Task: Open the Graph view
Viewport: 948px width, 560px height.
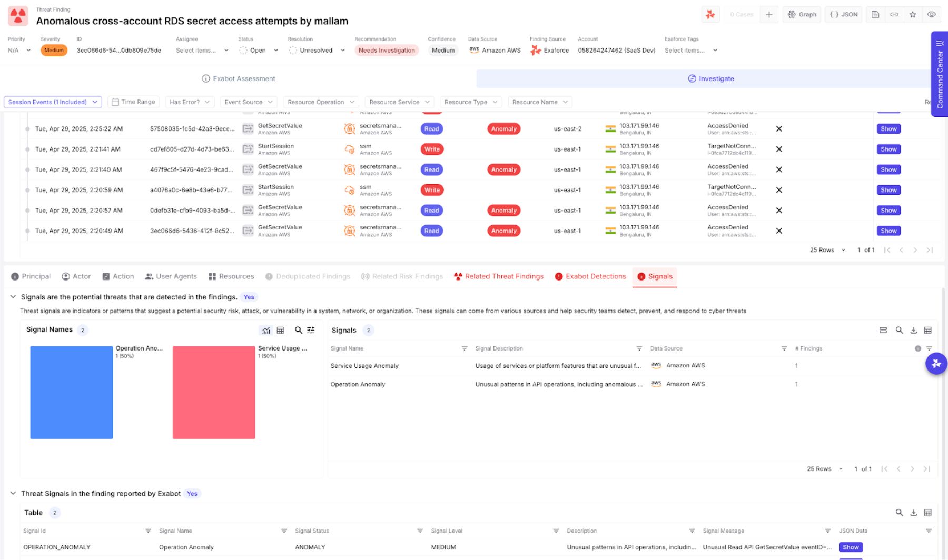Action: pyautogui.click(x=802, y=15)
